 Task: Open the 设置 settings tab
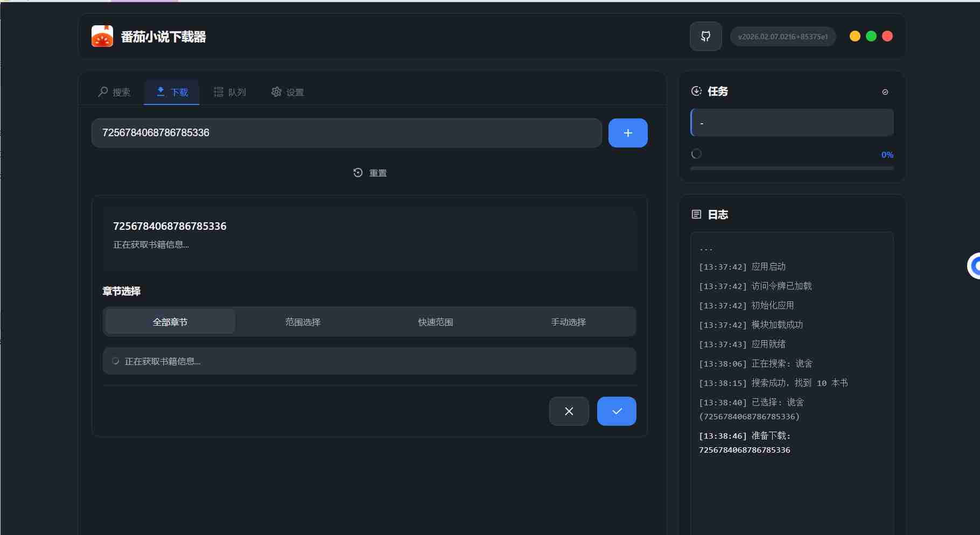click(x=288, y=92)
